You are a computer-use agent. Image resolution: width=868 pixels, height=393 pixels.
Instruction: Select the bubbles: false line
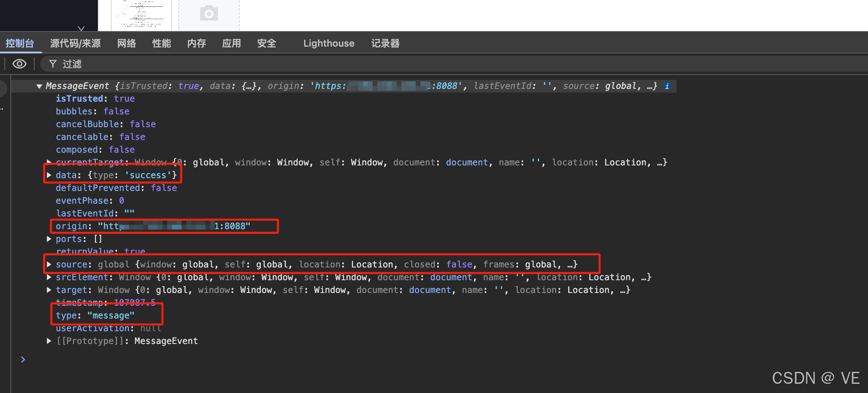92,111
